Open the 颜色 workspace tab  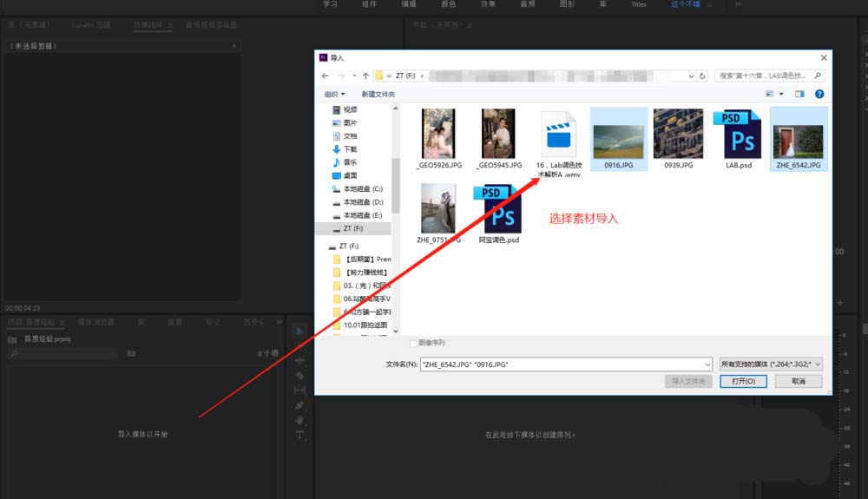[449, 4]
